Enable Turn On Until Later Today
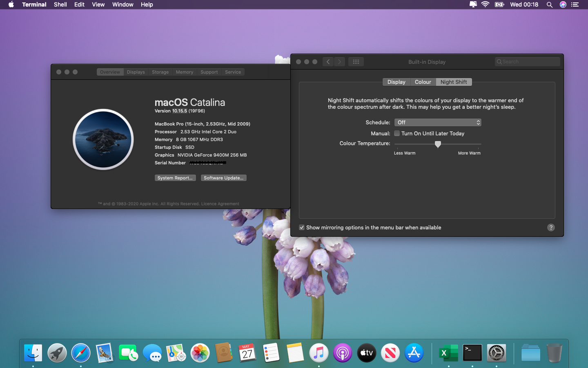This screenshot has height=368, width=588. (x=397, y=133)
